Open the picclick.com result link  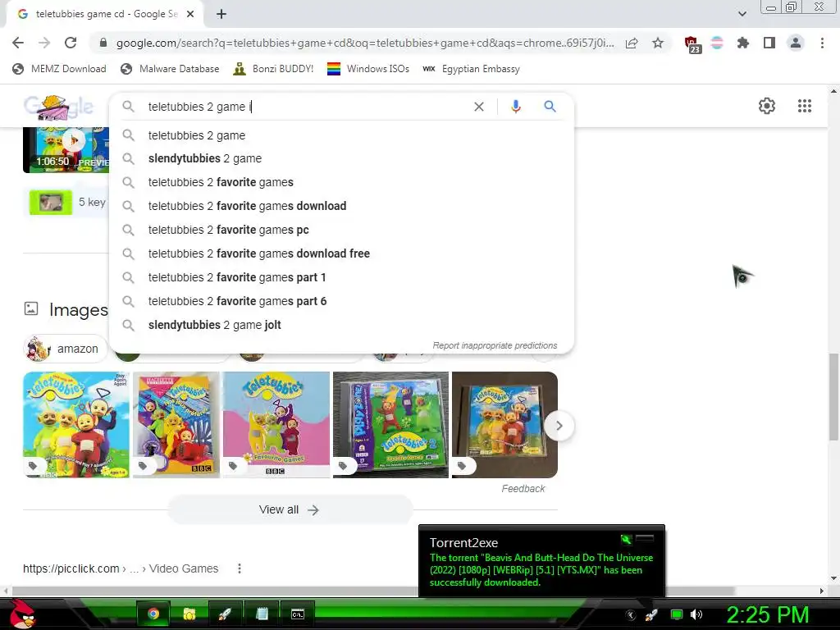click(x=121, y=568)
